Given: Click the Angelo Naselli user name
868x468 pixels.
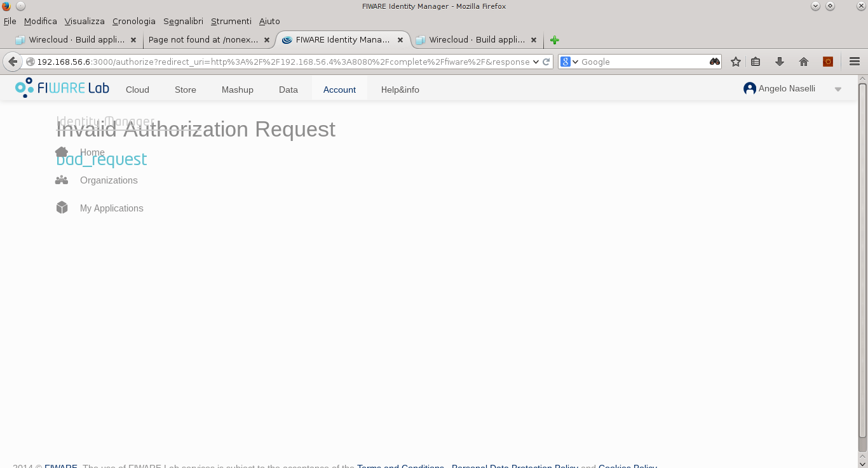Looking at the screenshot, I should click(x=787, y=89).
